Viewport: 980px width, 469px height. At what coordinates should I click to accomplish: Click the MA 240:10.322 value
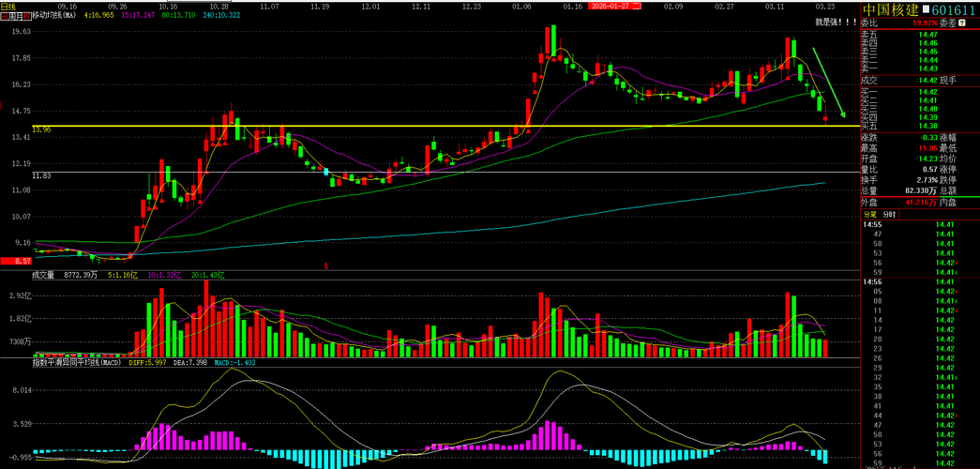(x=221, y=16)
